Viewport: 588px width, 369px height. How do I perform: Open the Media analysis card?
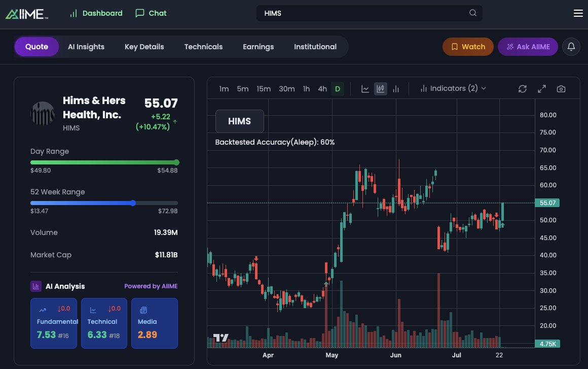coord(155,323)
